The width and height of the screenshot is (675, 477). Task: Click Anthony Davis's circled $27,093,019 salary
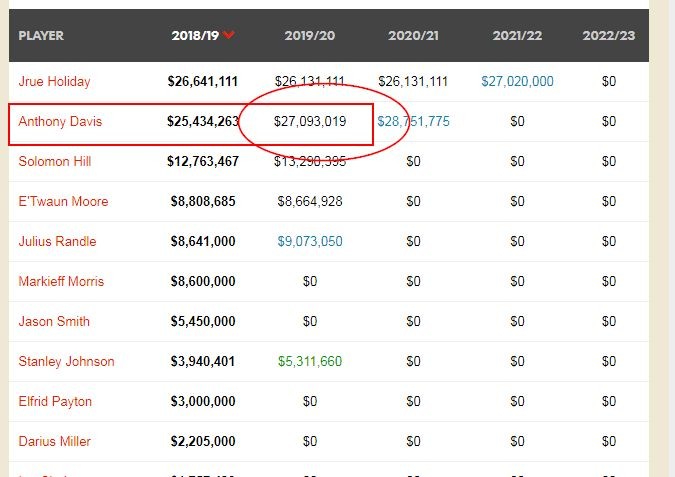point(310,121)
